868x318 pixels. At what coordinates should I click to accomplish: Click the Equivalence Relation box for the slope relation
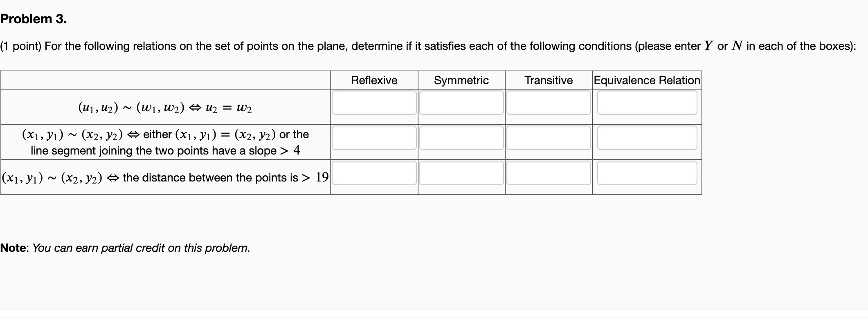pyautogui.click(x=647, y=139)
